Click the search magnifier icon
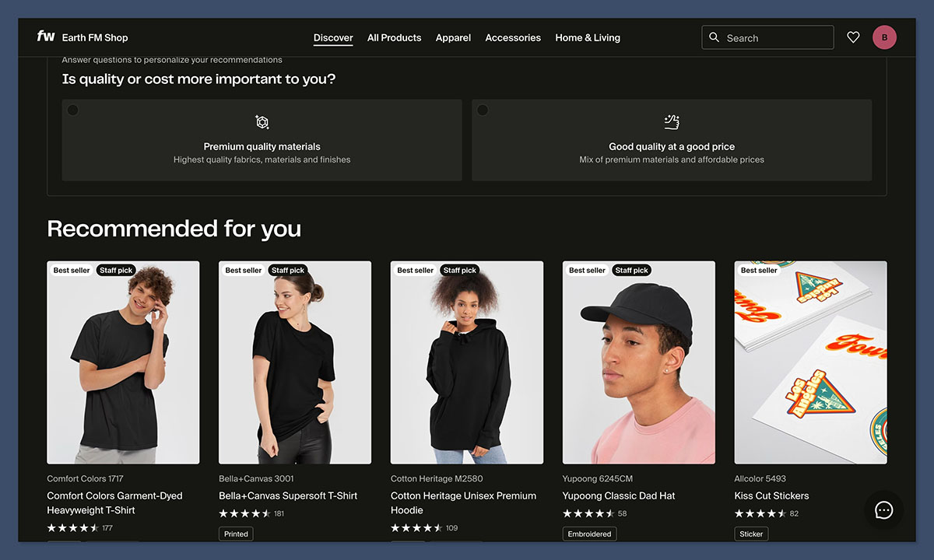934x560 pixels. point(715,37)
